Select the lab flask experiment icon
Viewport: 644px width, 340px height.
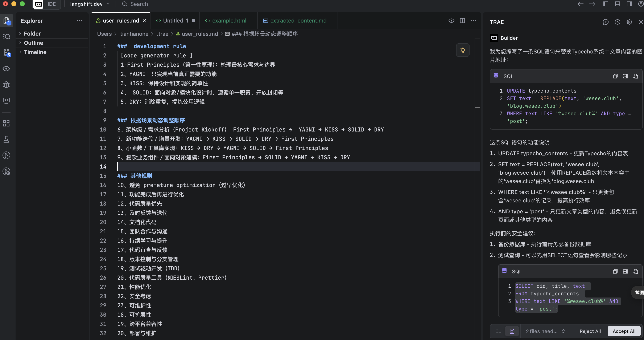coord(6,139)
